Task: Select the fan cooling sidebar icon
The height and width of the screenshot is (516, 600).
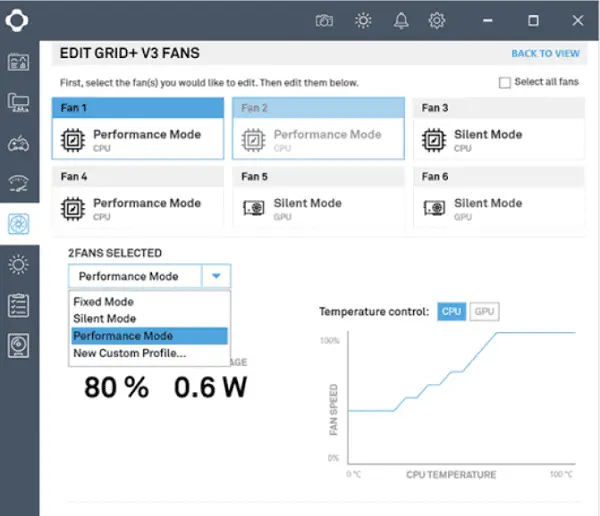Action: coord(18,224)
